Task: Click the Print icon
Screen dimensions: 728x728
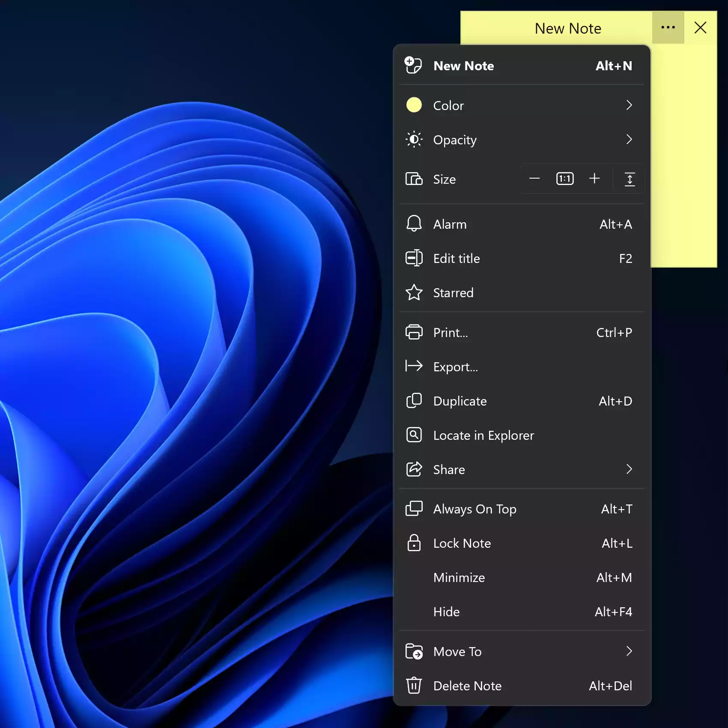Action: [413, 332]
